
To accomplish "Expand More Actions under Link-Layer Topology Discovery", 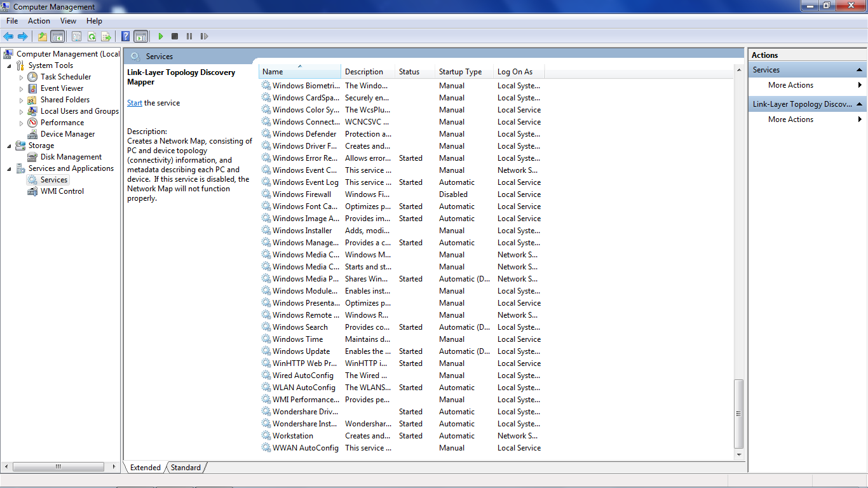I will pos(807,119).
